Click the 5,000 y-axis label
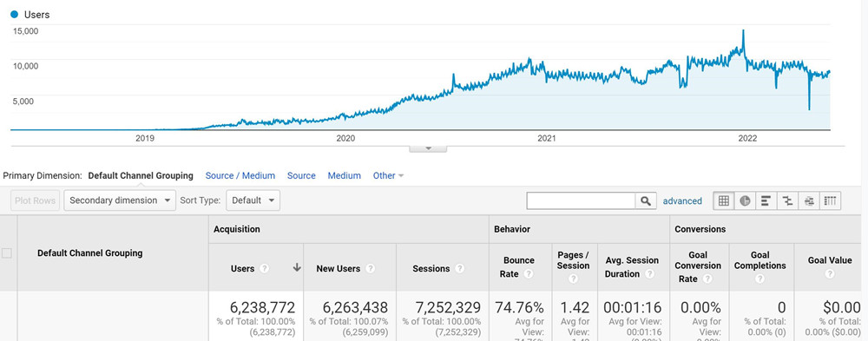Screen dimensions: 868x341 click(23, 102)
